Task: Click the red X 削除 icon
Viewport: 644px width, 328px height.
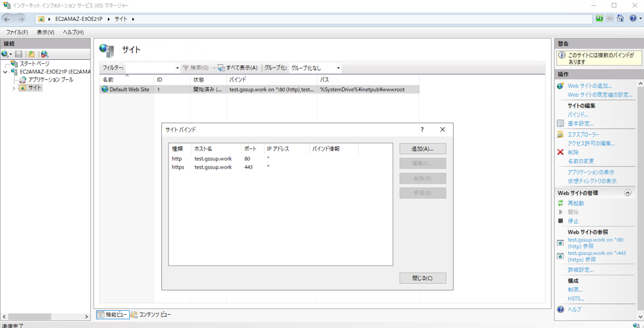Action: pos(560,152)
